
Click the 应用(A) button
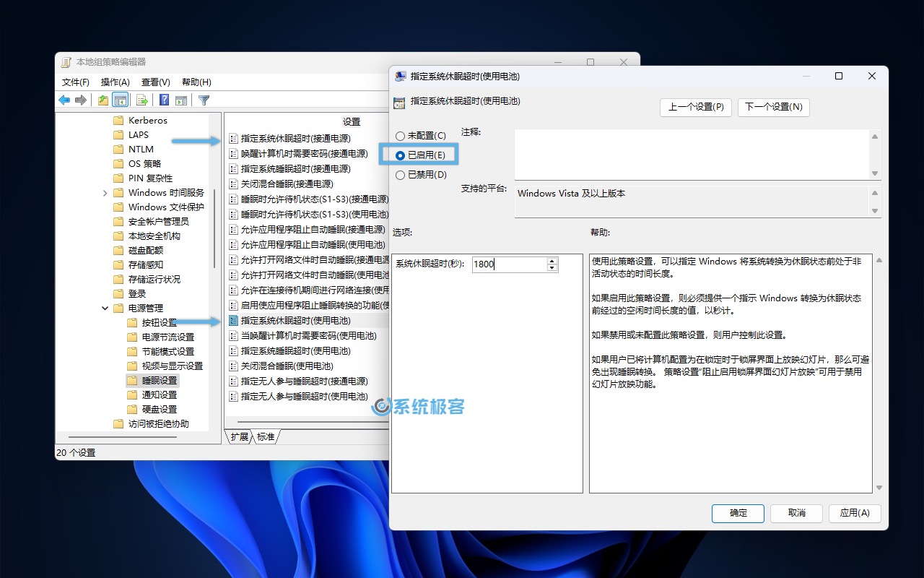coord(855,513)
